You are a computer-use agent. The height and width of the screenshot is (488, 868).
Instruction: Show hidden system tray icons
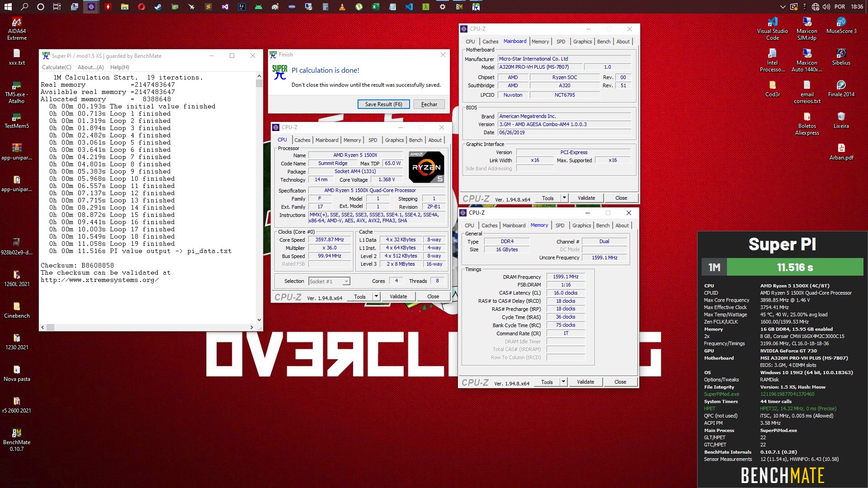point(783,7)
